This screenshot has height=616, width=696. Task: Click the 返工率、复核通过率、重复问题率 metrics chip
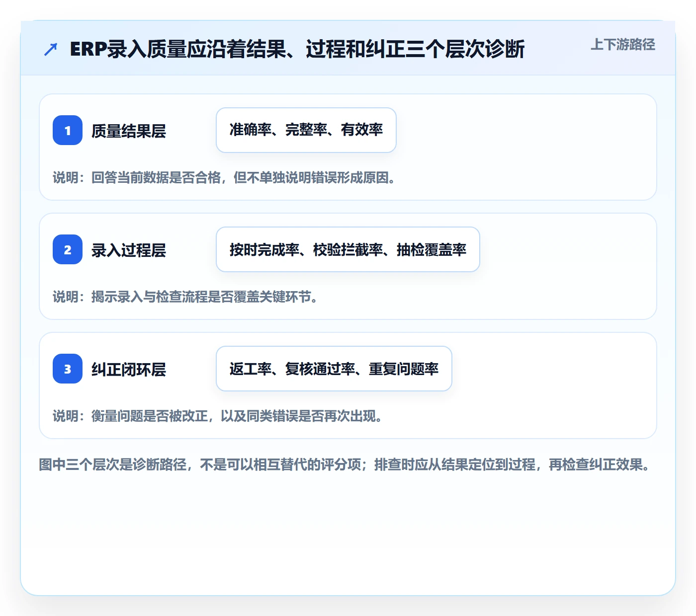pyautogui.click(x=334, y=369)
